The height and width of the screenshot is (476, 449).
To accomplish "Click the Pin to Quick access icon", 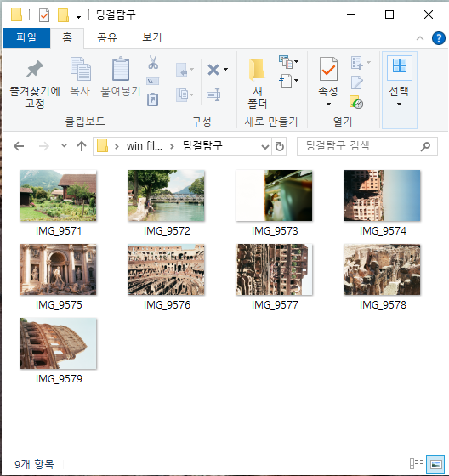I will click(35, 69).
